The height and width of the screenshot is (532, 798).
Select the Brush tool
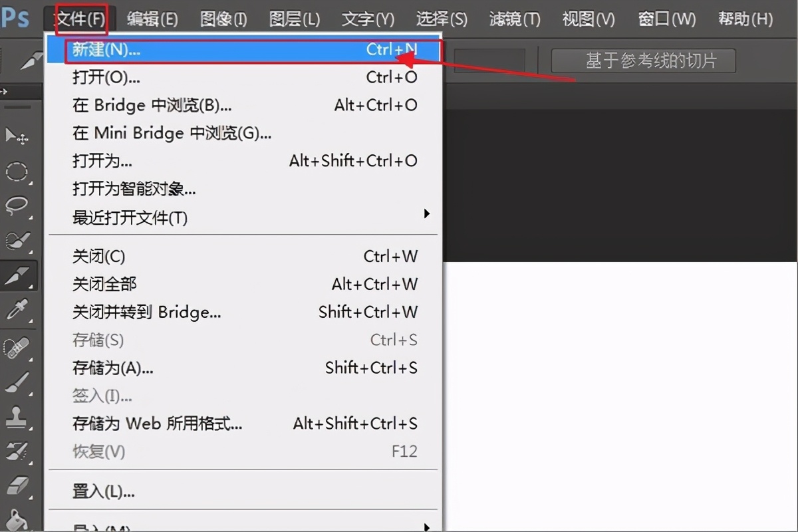pos(17,380)
